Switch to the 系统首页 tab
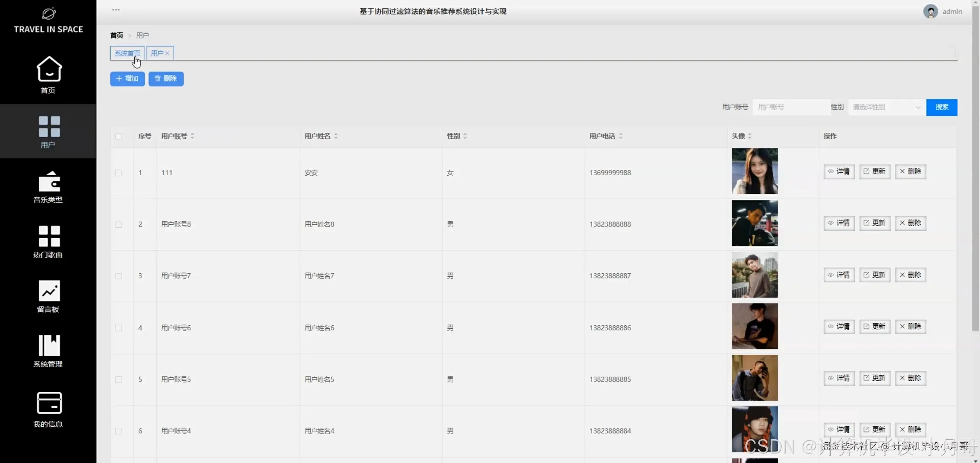This screenshot has height=463, width=980. [127, 53]
